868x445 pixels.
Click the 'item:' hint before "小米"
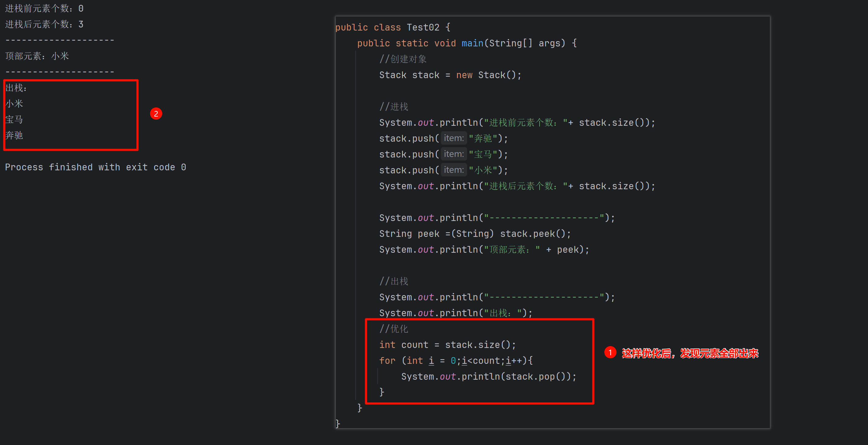[x=453, y=170]
